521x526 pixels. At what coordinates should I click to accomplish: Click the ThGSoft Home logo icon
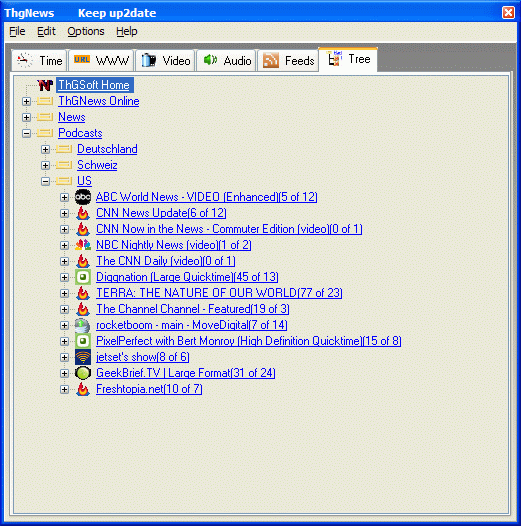(x=45, y=85)
